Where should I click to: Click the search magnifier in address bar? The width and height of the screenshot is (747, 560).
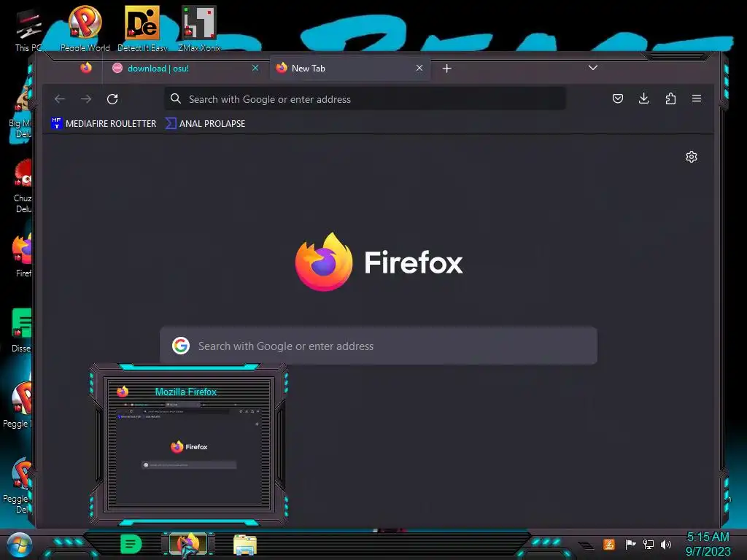click(x=176, y=98)
